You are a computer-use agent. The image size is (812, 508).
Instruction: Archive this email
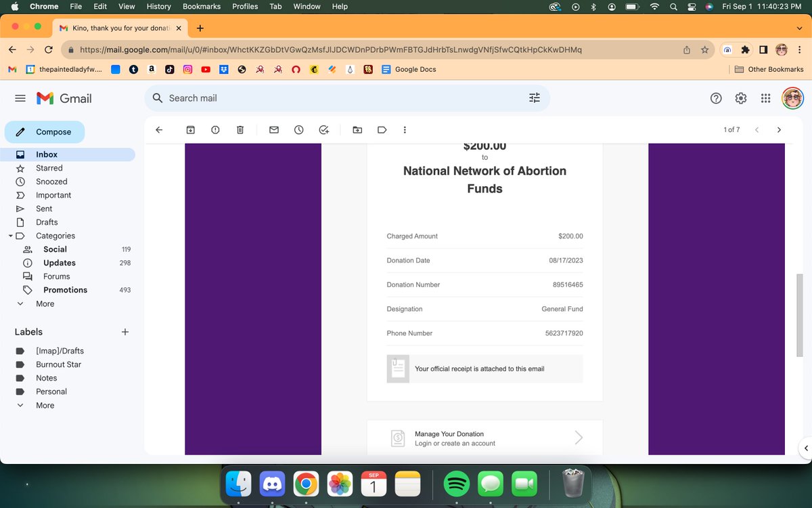pyautogui.click(x=191, y=129)
